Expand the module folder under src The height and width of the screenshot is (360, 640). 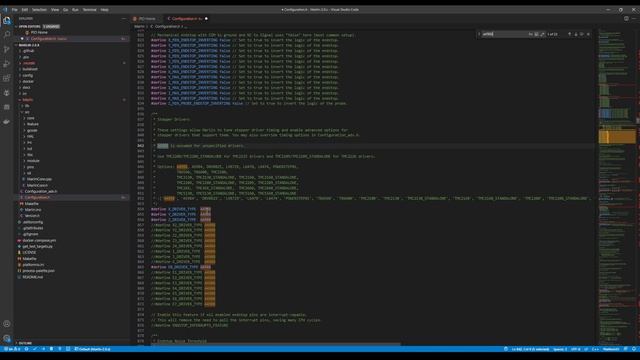33,161
